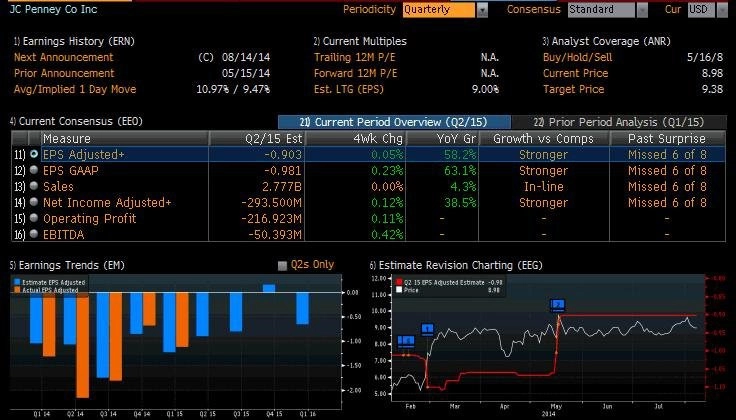Click the Forward 12M P/E label

click(355, 73)
